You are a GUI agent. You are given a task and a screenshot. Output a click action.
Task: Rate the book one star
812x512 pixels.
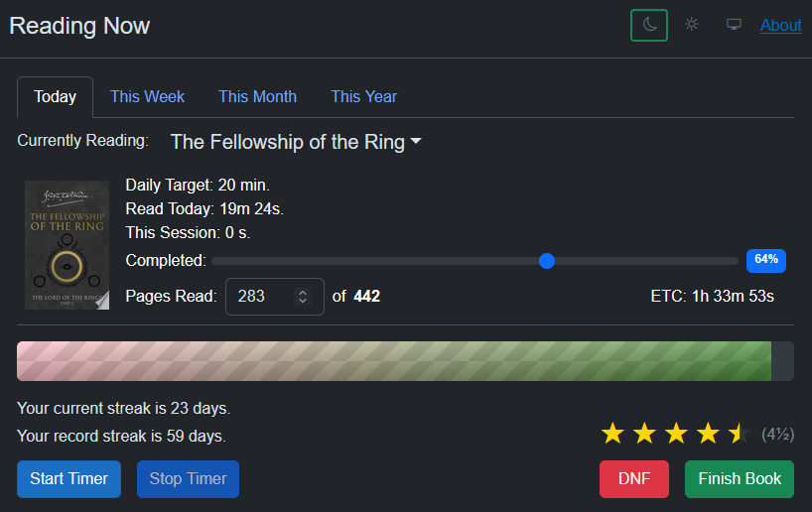612,434
